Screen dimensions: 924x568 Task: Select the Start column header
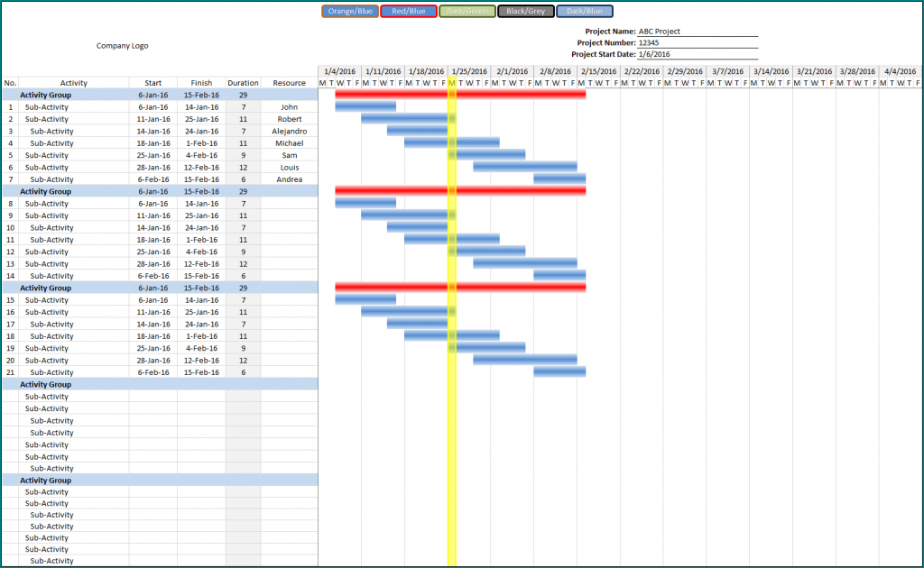(x=152, y=82)
